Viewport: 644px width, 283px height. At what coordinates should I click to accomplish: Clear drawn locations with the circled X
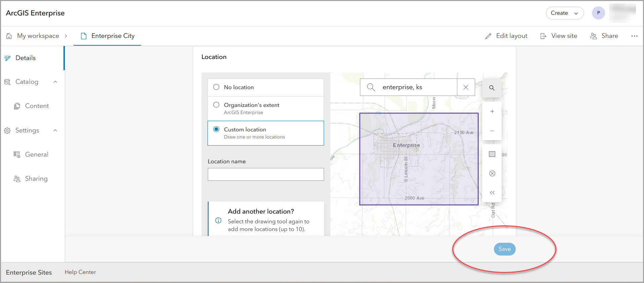click(492, 173)
